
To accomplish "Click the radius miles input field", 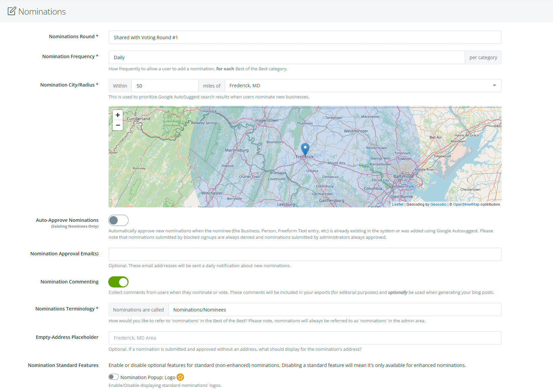I will pyautogui.click(x=165, y=86).
